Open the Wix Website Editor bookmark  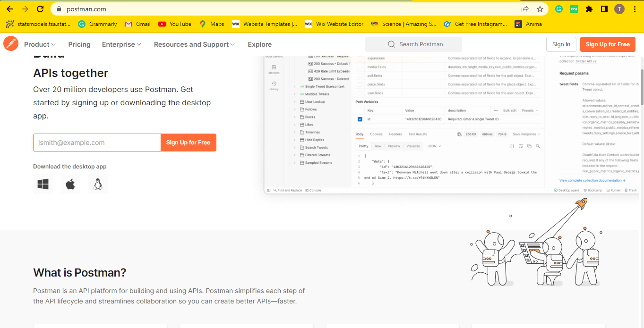click(x=334, y=24)
